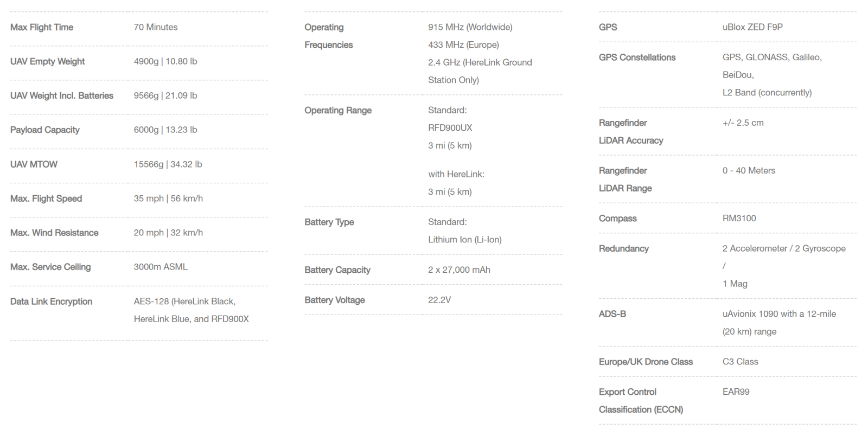Select the uBlox ZED F9P value
868x436 pixels.
tap(752, 27)
